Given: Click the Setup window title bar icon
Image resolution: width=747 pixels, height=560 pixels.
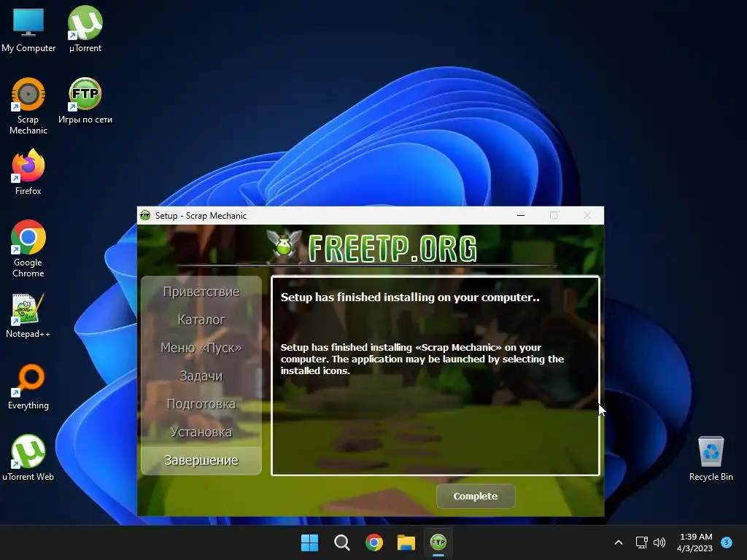Looking at the screenshot, I should tap(145, 215).
